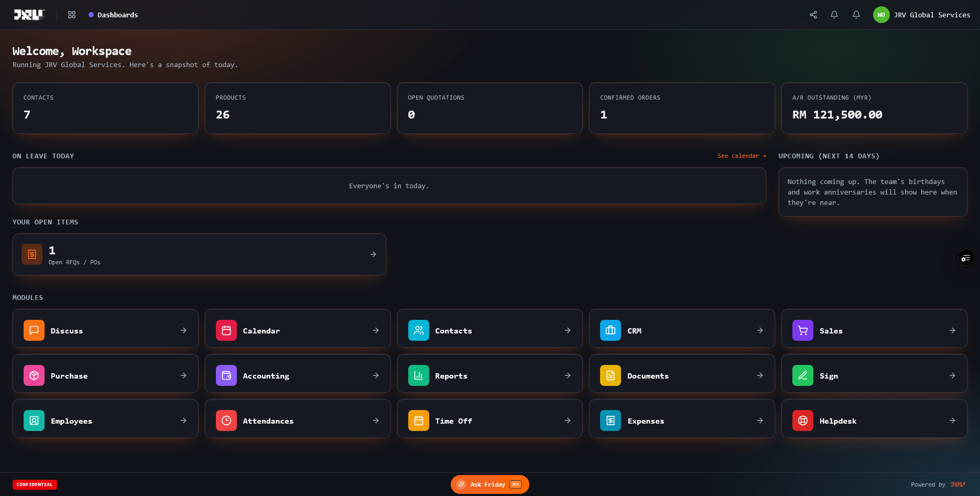Click the arrow on the Sign tile
980x496 pixels.
point(952,375)
